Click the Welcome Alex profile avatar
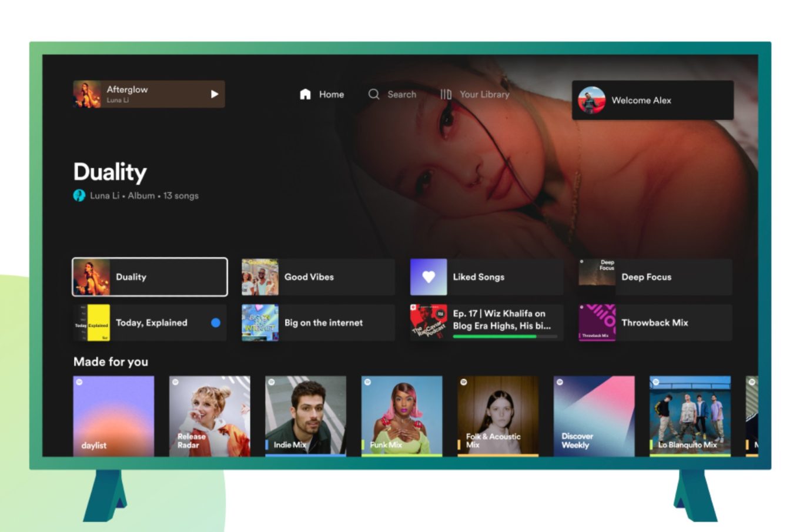 pos(591,101)
